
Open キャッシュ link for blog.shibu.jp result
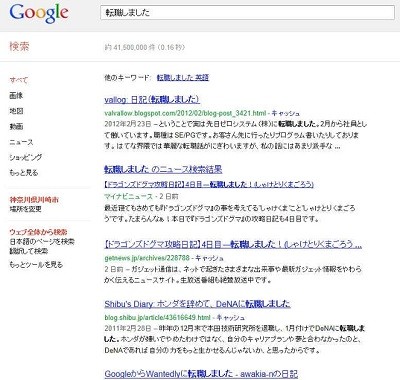(x=231, y=317)
